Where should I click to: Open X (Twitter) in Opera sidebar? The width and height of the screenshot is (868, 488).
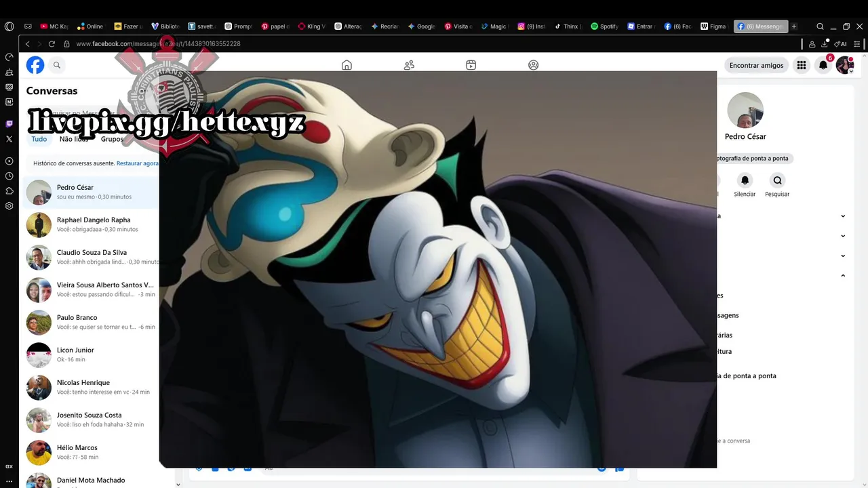click(x=9, y=138)
